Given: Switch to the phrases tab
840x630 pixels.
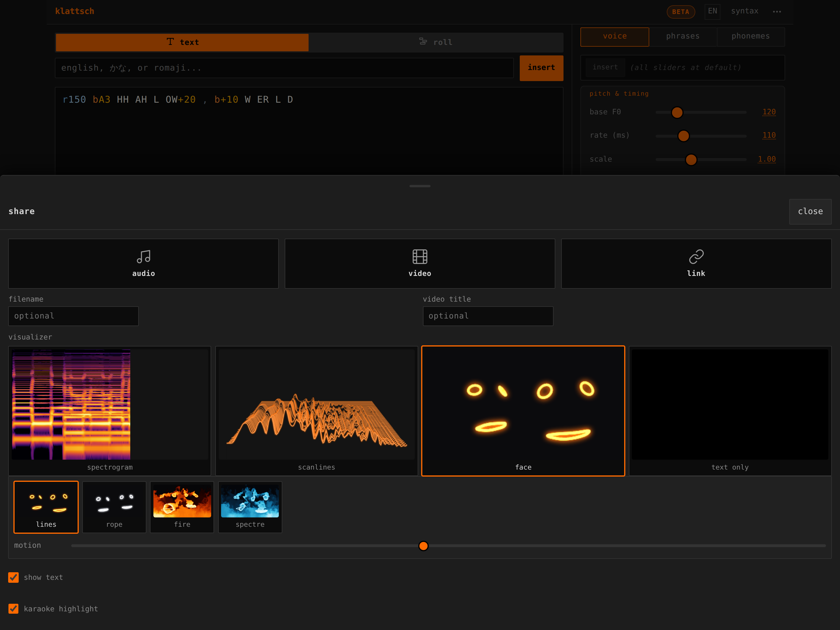Looking at the screenshot, I should coord(683,36).
